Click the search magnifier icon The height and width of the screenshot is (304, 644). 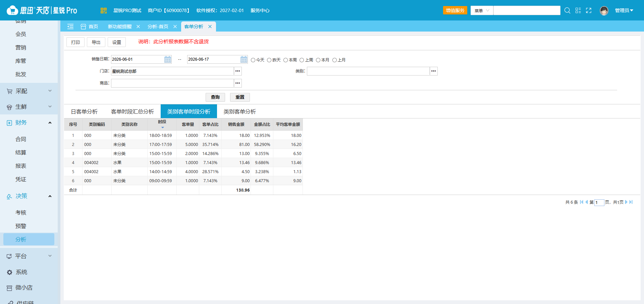point(567,10)
